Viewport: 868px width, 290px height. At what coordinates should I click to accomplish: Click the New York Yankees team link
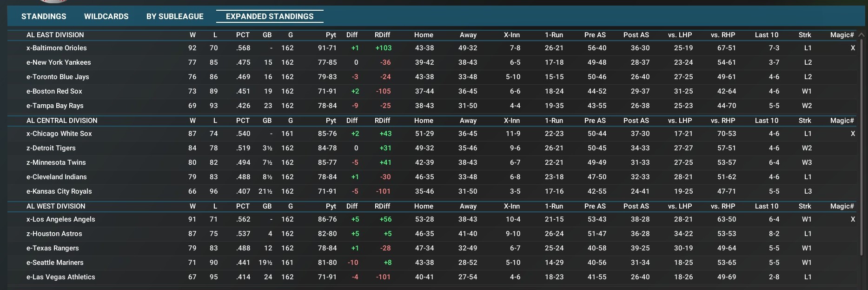61,62
